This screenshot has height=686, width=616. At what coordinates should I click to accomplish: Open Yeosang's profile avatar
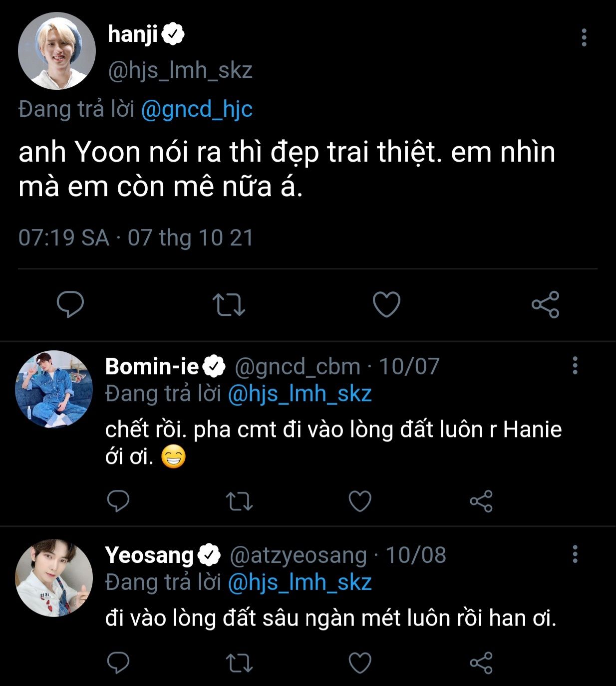(x=54, y=578)
